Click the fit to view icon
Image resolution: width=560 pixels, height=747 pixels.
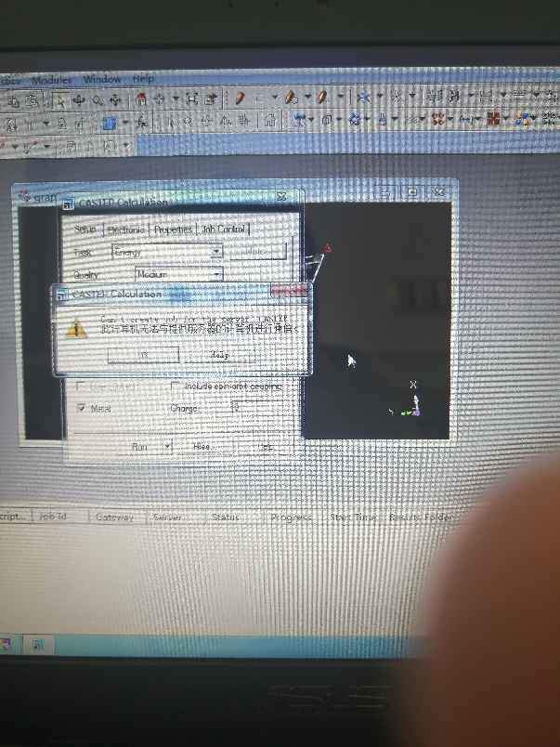coord(192,99)
